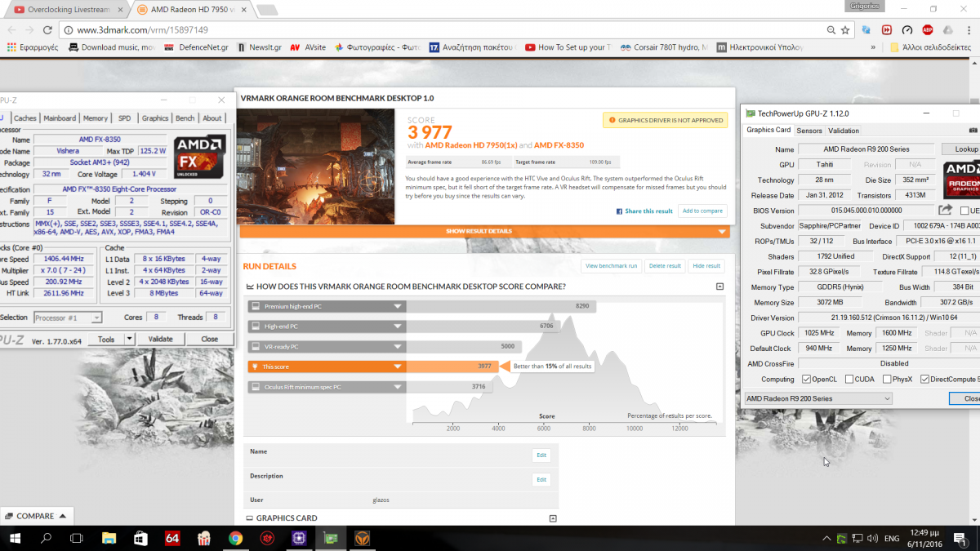Open the CPU-Z taskbar icon
Viewport: 980px width, 551px height.
299,538
